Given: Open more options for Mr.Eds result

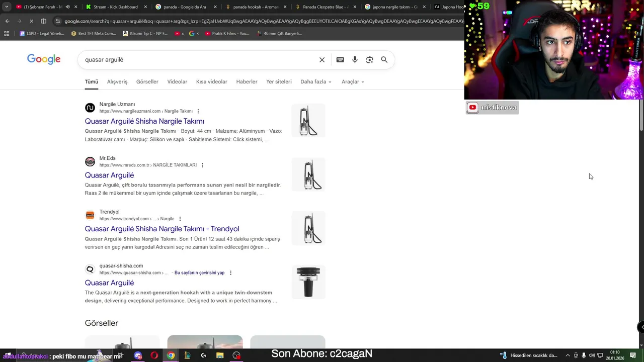Looking at the screenshot, I should [x=202, y=165].
